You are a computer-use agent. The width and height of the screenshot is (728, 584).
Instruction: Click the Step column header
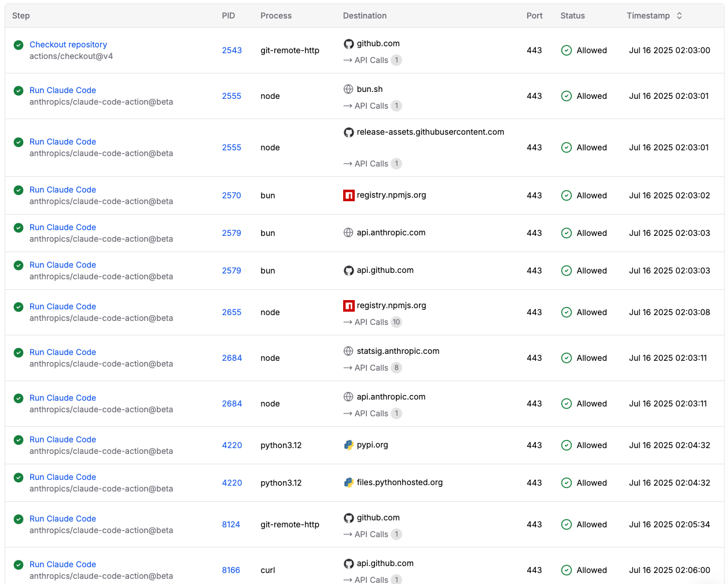pyautogui.click(x=21, y=16)
